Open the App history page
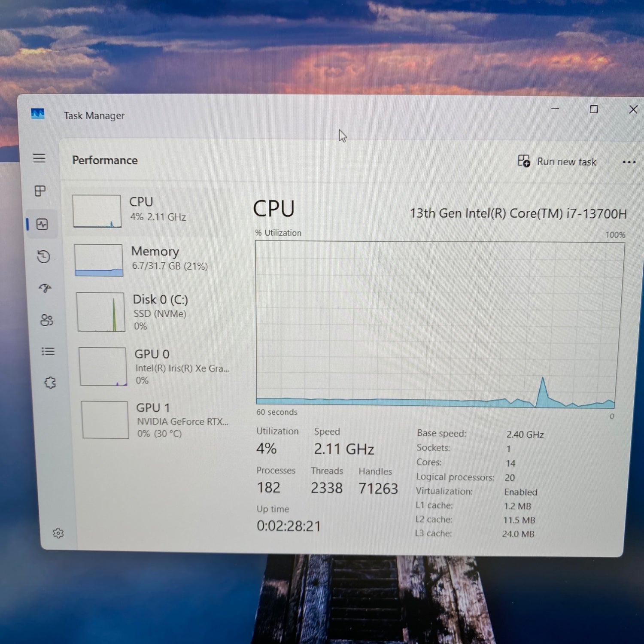This screenshot has height=644, width=644. pyautogui.click(x=43, y=257)
